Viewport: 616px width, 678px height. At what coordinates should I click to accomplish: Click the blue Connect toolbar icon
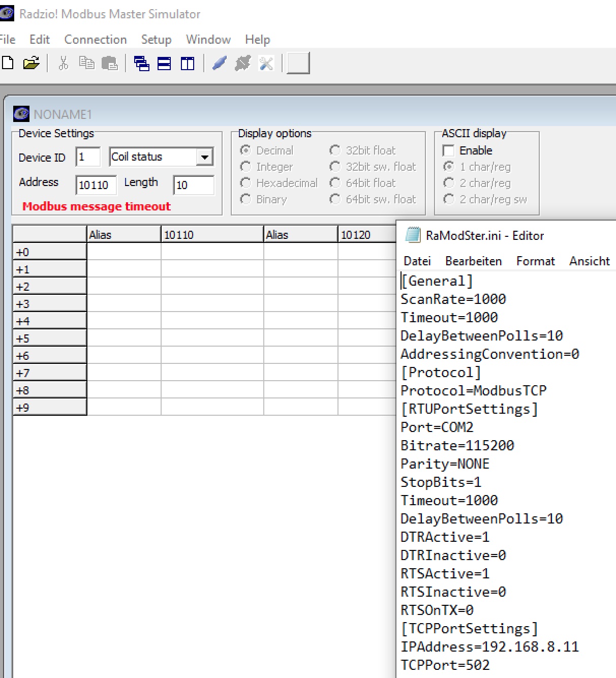(x=220, y=64)
